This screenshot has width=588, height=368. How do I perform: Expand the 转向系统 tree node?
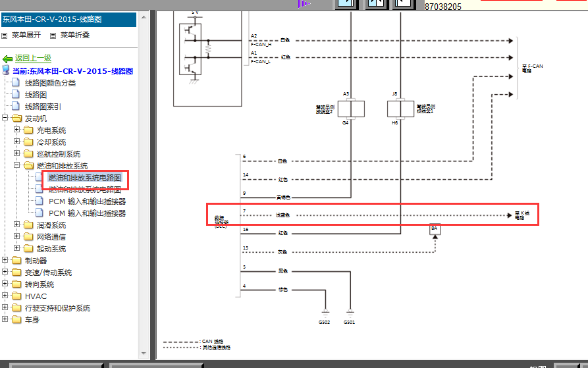5,283
